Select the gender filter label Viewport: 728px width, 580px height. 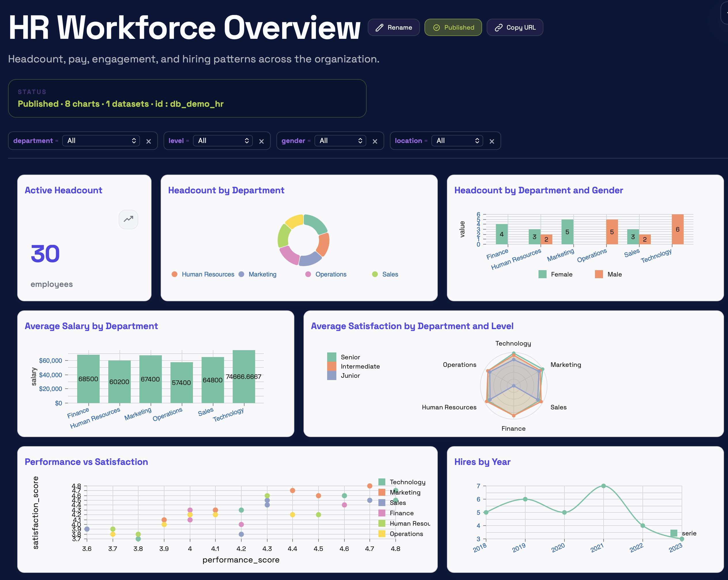pos(293,141)
